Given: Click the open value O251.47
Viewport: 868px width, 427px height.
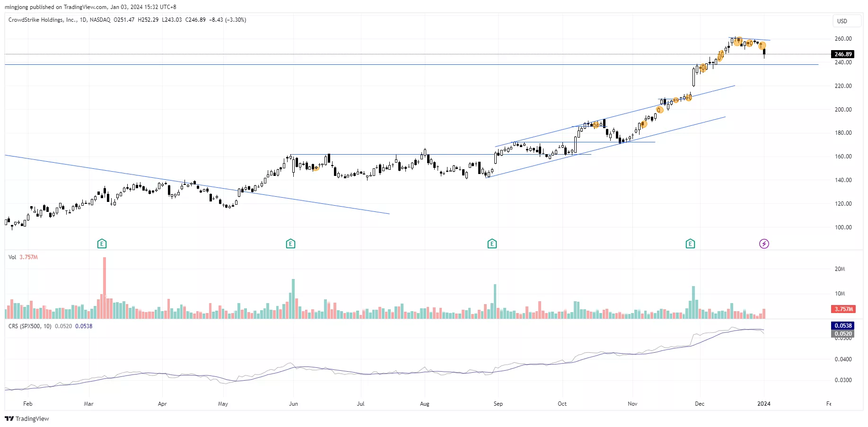Looking at the screenshot, I should click(124, 20).
